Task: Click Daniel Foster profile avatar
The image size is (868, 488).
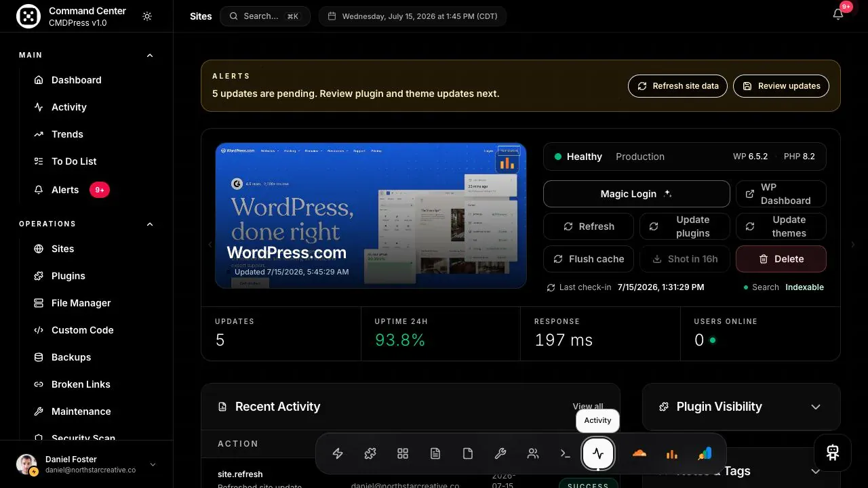Action: click(x=26, y=464)
